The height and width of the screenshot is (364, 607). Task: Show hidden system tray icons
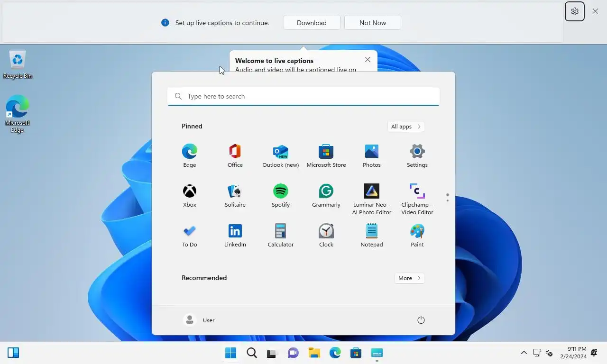524,353
